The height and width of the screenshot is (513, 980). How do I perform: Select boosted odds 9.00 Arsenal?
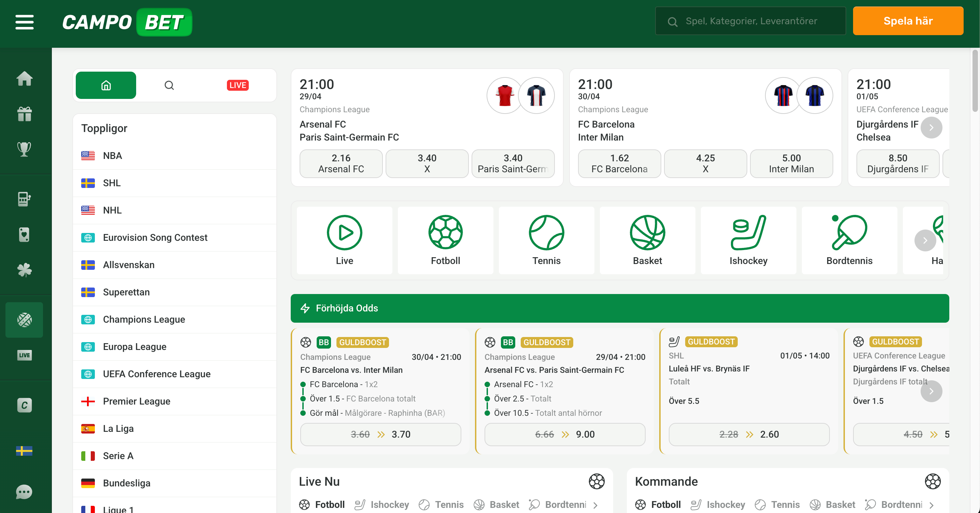565,434
